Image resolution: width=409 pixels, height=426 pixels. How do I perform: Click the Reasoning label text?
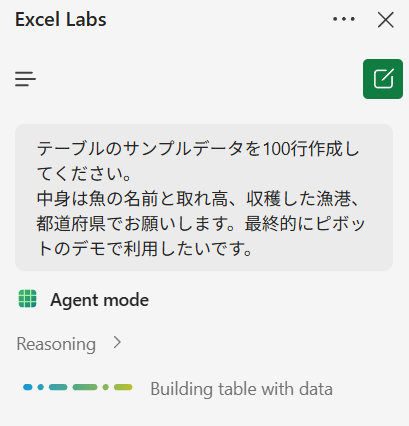tap(56, 344)
